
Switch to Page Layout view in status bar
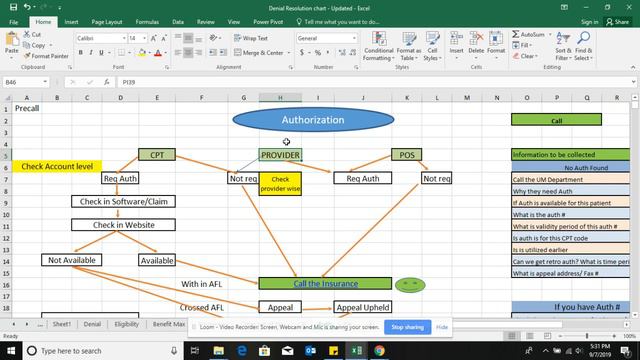[x=530, y=336]
